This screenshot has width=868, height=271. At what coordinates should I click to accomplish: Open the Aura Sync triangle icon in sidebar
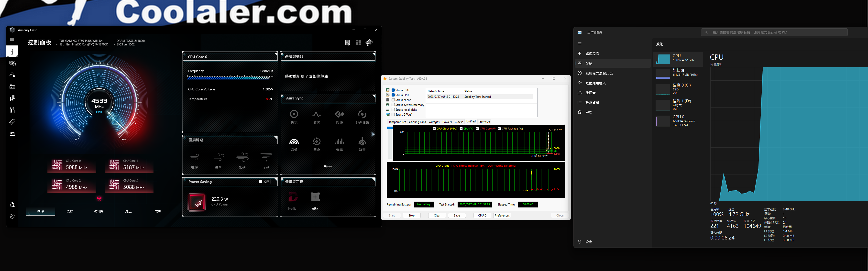tap(12, 75)
